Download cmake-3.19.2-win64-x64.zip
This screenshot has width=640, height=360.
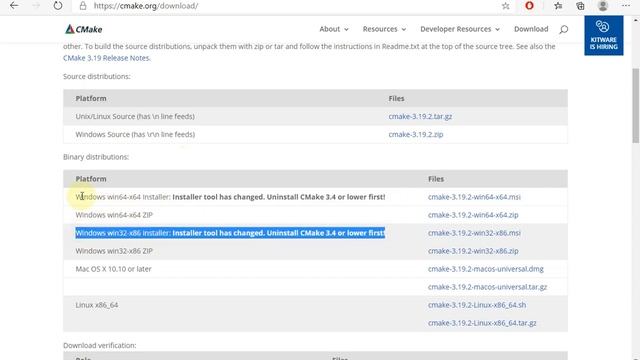point(473,215)
